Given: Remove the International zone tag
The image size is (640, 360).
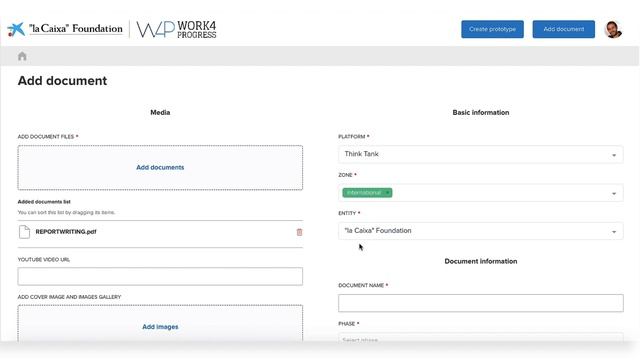Looking at the screenshot, I should [x=387, y=193].
